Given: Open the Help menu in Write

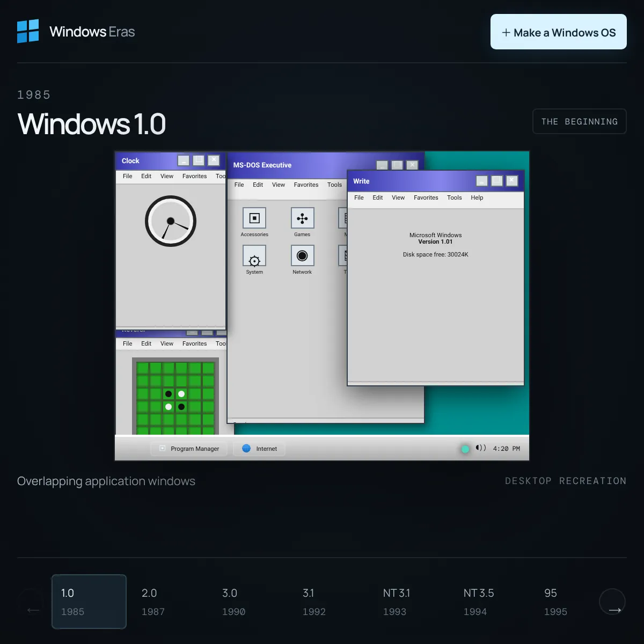Looking at the screenshot, I should click(x=477, y=197).
